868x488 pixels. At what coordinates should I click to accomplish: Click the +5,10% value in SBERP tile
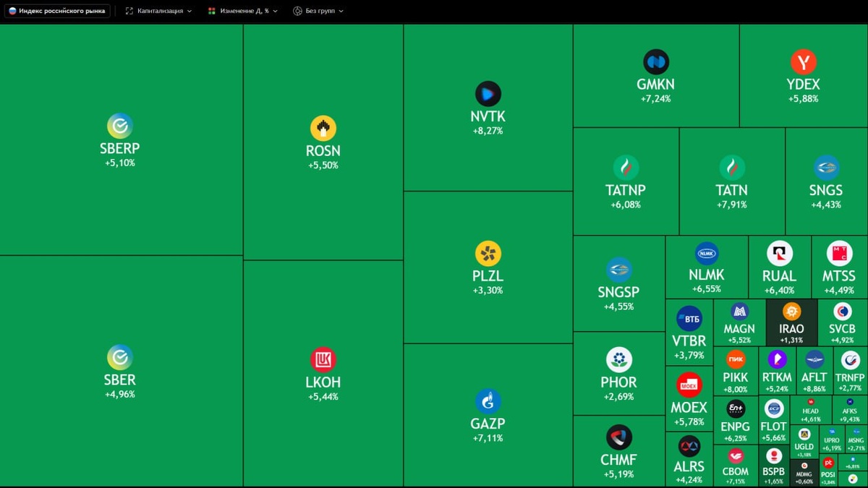point(120,163)
